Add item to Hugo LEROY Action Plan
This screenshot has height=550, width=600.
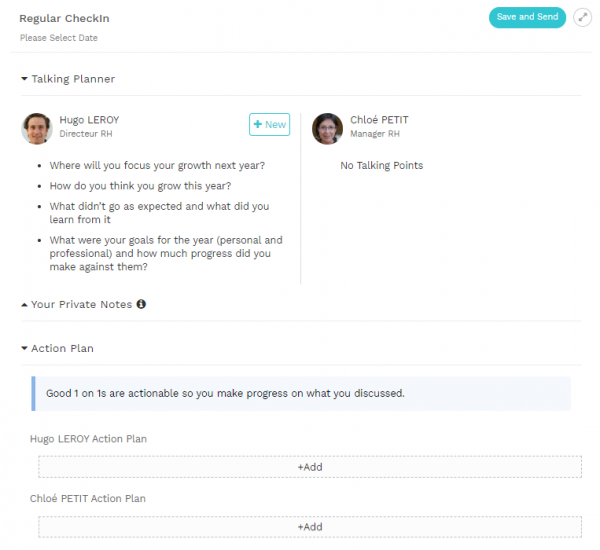pyautogui.click(x=310, y=467)
